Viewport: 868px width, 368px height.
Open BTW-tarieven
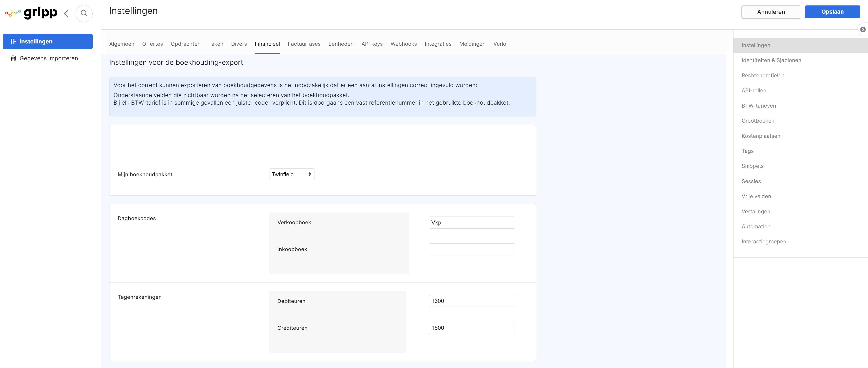(759, 106)
